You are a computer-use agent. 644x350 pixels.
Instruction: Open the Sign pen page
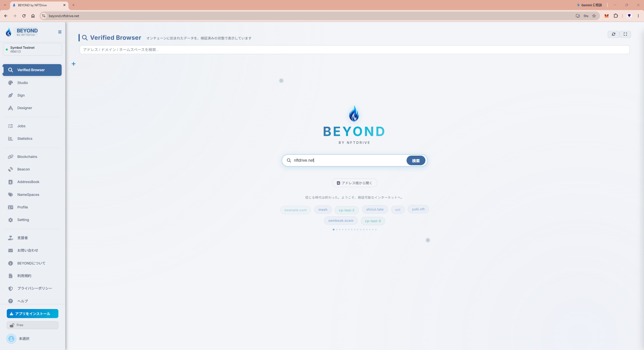point(32,95)
